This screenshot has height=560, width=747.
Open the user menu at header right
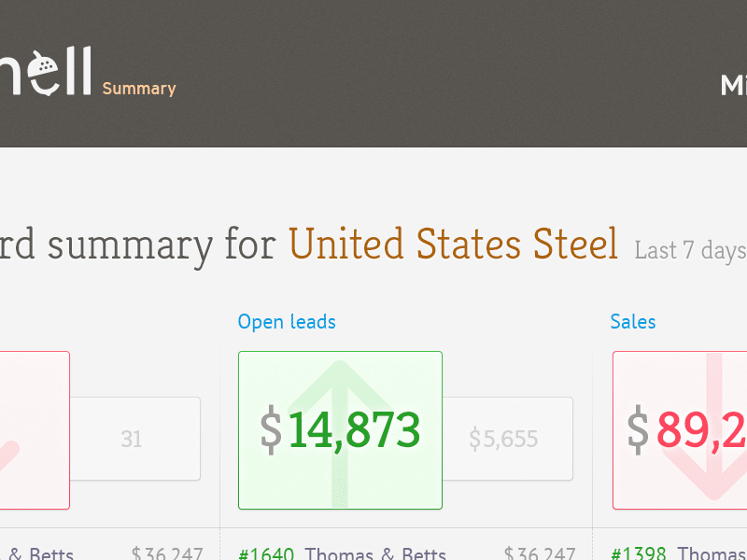pos(734,86)
